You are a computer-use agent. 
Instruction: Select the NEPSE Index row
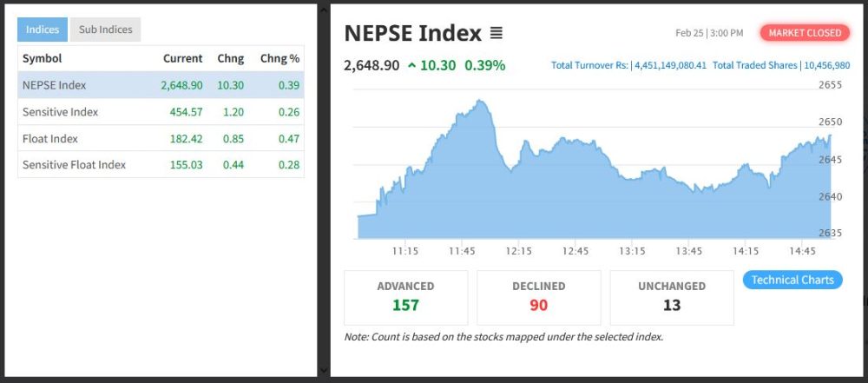(161, 85)
